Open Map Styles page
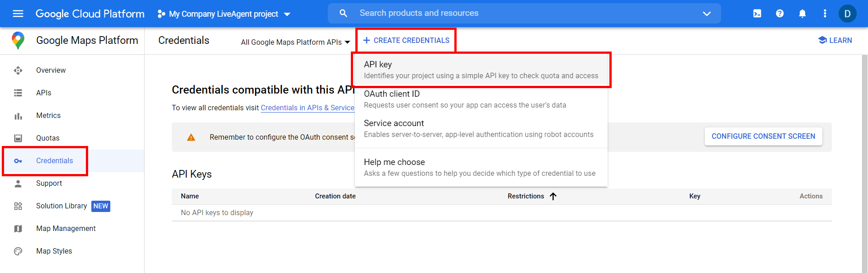The width and height of the screenshot is (868, 273). (x=54, y=251)
